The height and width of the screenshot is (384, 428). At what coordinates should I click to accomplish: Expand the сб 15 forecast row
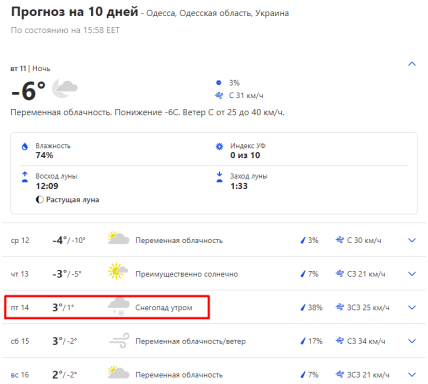click(x=412, y=341)
